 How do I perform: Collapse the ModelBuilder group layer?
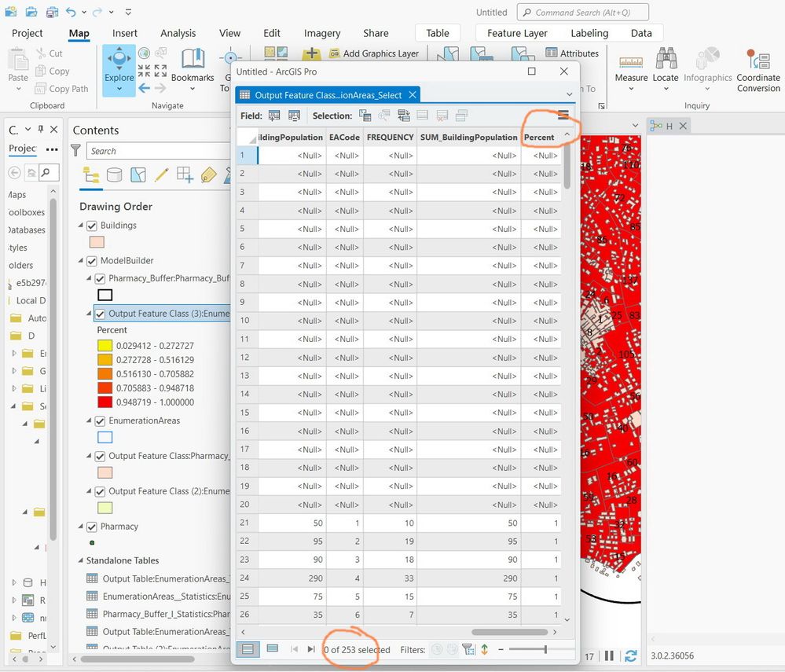pyautogui.click(x=81, y=260)
